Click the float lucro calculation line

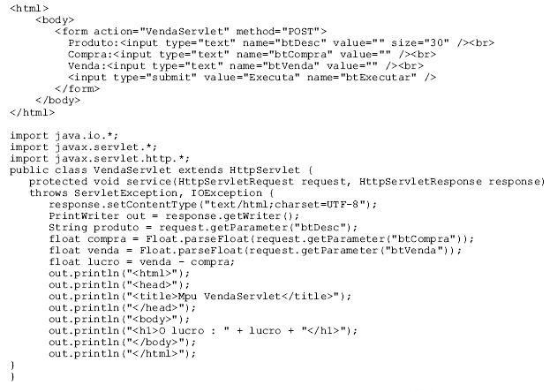[142, 262]
